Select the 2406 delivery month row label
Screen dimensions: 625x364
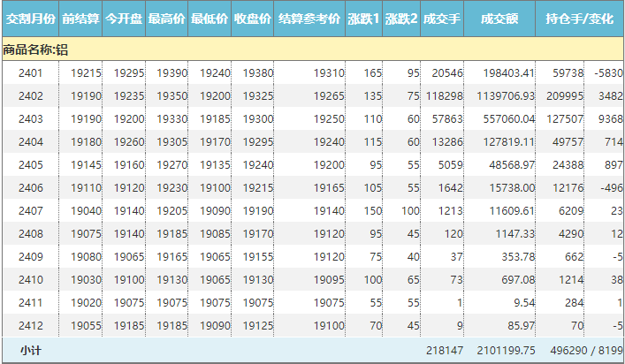(30, 187)
